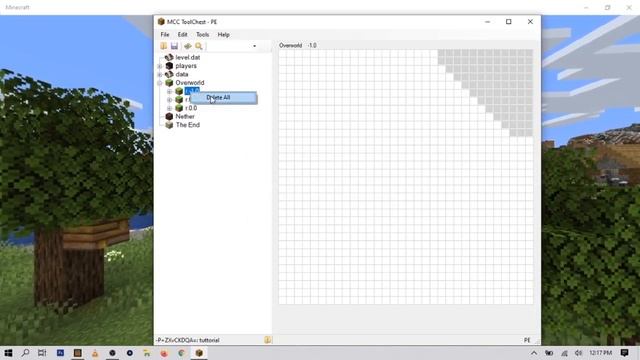The height and width of the screenshot is (360, 640).
Task: Open the File menu
Action: pyautogui.click(x=165, y=35)
